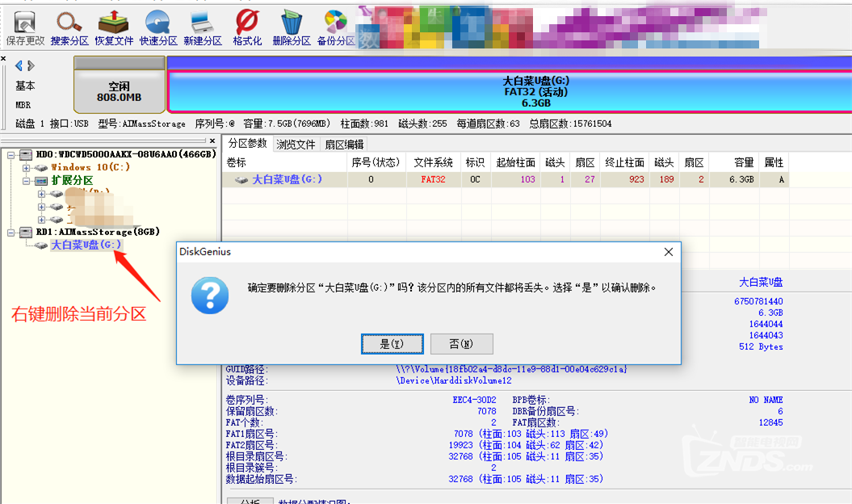Image resolution: width=852 pixels, height=504 pixels.
Task: Select RD1:AIMassStorage(8GB) disk in tree
Action: pyautogui.click(x=98, y=232)
